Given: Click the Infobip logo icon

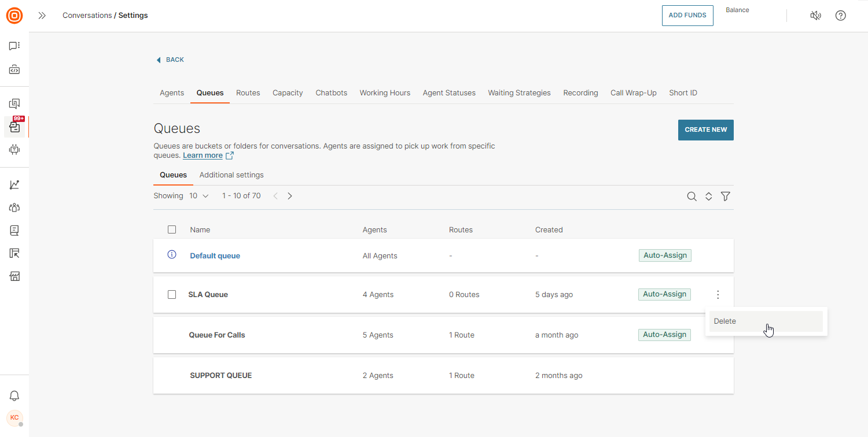Looking at the screenshot, I should click(14, 16).
